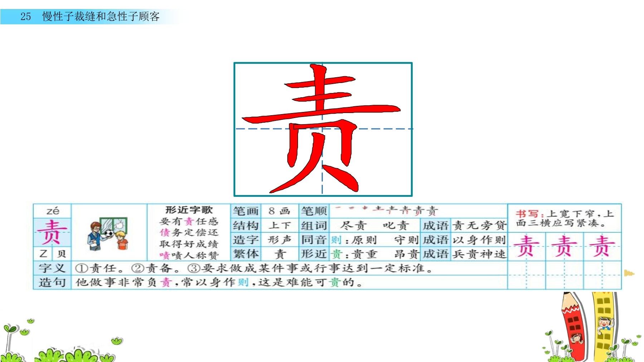Click the 形近字歌 heading
The image size is (644, 362).
(x=189, y=210)
